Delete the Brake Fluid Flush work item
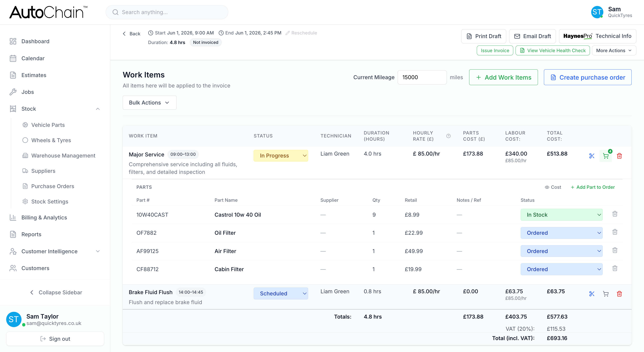Viewport: 644px width, 352px height. [x=619, y=294]
